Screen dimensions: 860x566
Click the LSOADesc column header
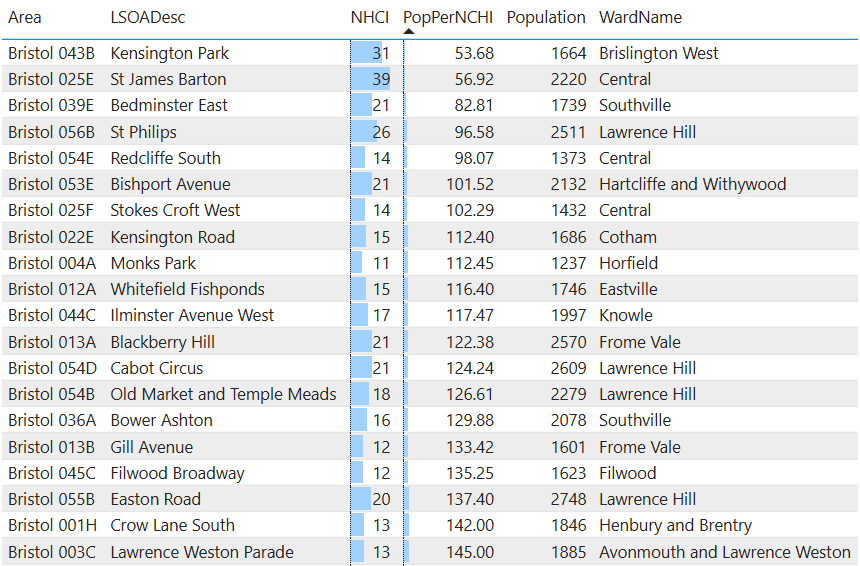click(x=147, y=17)
